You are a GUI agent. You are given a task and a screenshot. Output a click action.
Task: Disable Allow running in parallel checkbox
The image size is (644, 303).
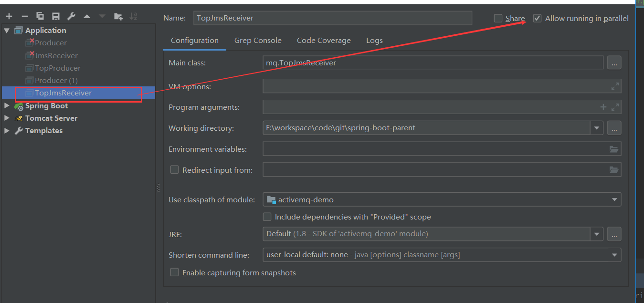538,18
